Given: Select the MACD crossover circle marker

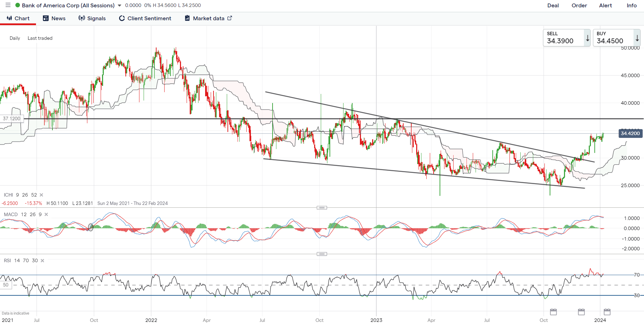Looking at the screenshot, I should coord(91,227).
